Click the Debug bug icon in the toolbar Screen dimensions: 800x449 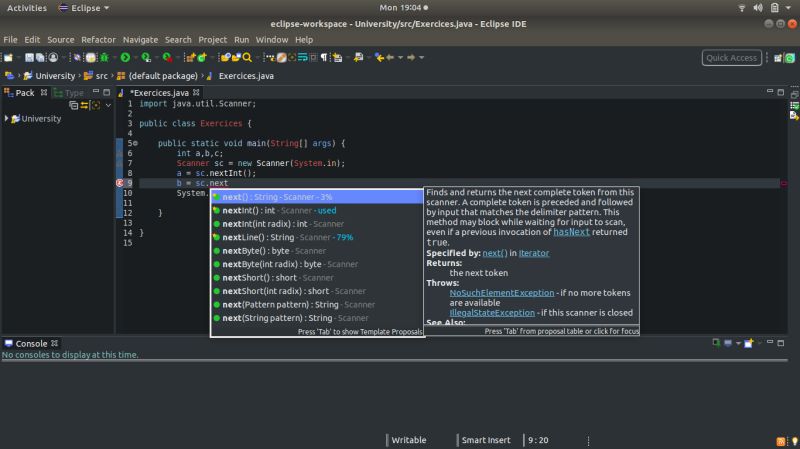coord(104,58)
